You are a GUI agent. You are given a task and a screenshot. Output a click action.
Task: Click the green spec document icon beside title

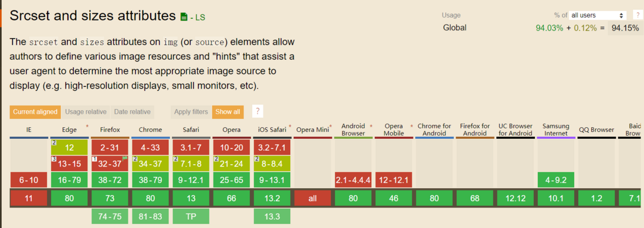tap(184, 17)
